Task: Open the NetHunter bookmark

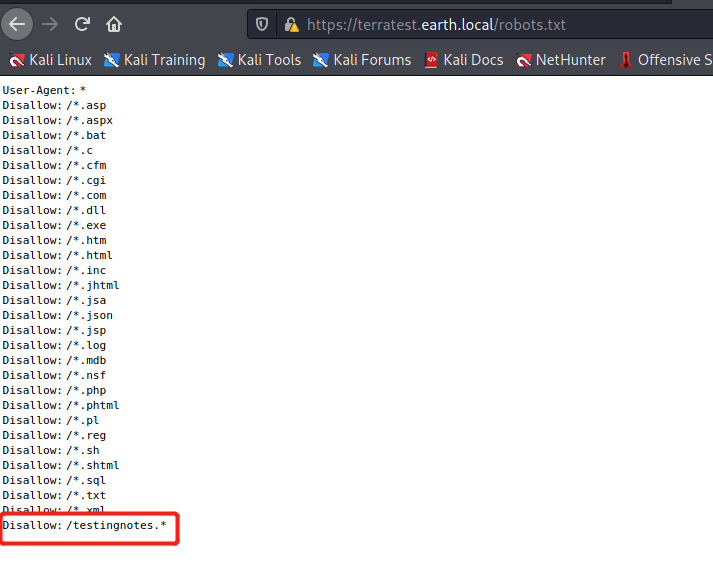Action: 561,60
